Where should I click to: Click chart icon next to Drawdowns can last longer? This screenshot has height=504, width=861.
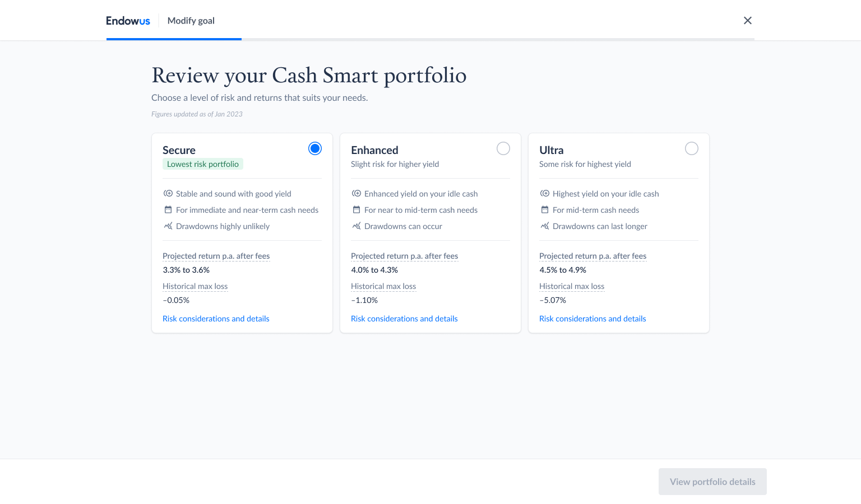545,226
